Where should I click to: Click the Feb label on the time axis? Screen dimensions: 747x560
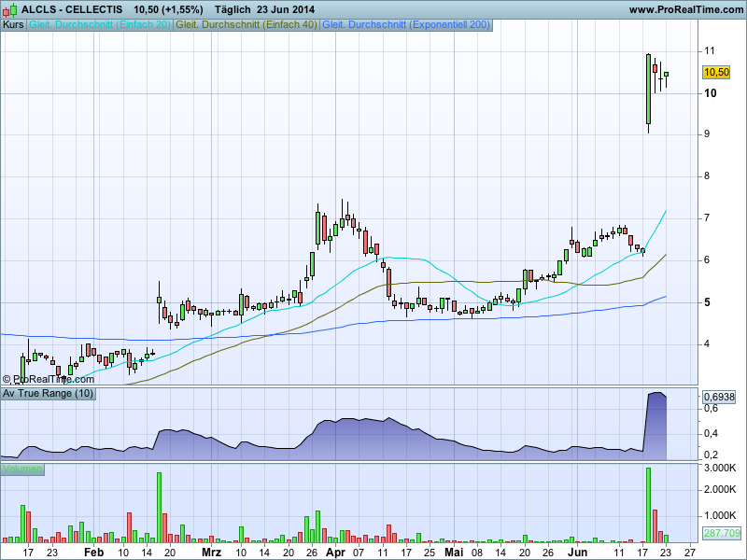coord(93,552)
